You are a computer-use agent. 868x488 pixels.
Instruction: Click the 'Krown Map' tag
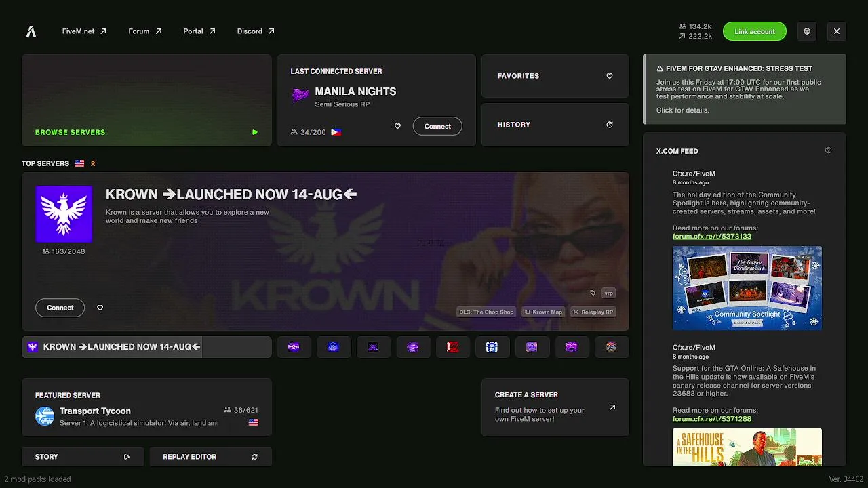[544, 312]
